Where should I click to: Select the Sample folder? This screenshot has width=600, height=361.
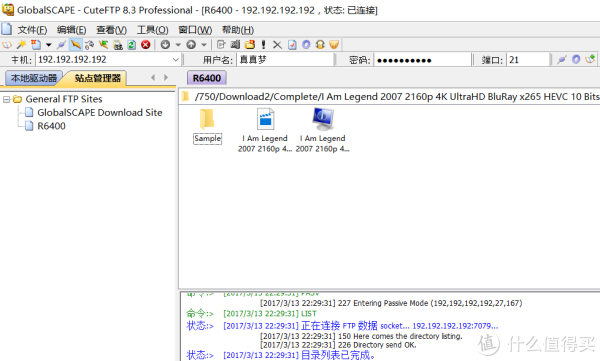click(x=207, y=126)
